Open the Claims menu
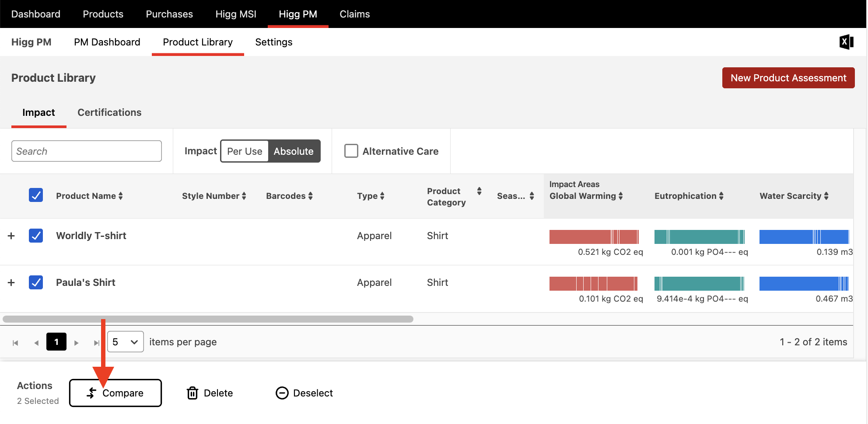The width and height of the screenshot is (868, 424). click(x=355, y=14)
